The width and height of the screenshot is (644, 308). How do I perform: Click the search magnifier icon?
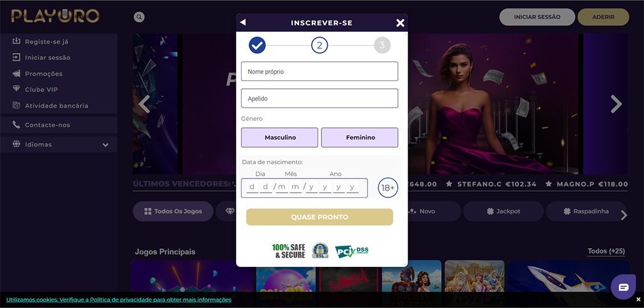pos(139,17)
